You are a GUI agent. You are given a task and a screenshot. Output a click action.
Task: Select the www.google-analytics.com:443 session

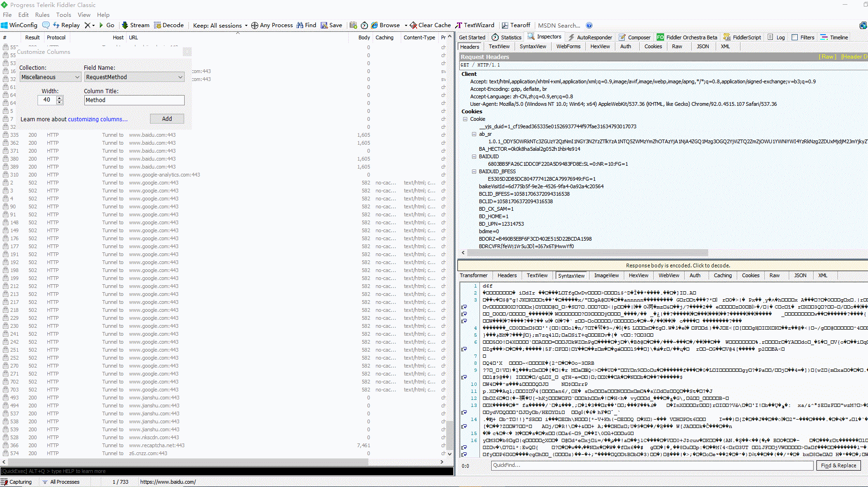pyautogui.click(x=224, y=175)
